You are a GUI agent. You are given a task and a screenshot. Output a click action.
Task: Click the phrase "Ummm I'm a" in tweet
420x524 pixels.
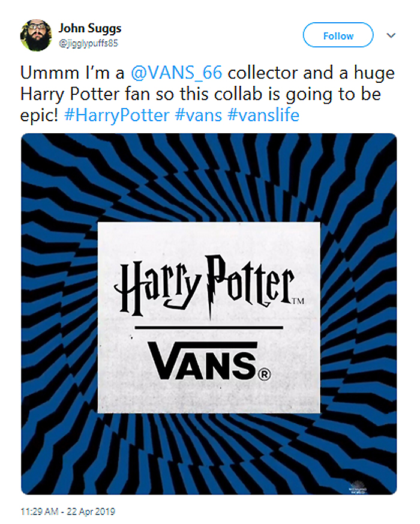point(71,73)
